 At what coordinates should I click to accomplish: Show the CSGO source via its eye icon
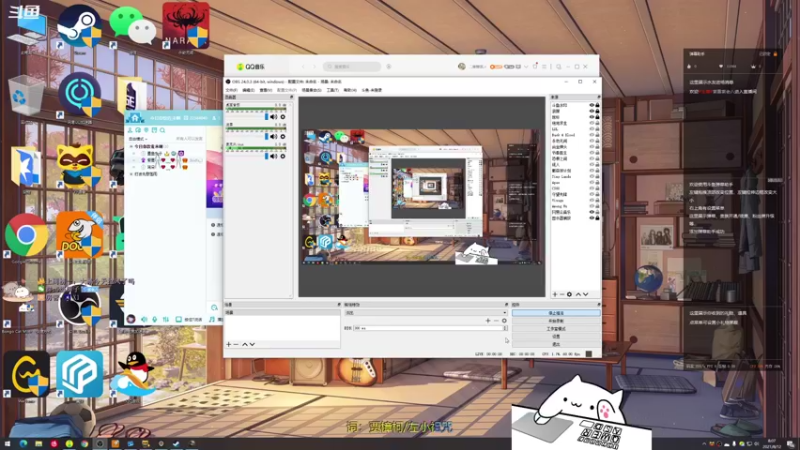pyautogui.click(x=592, y=188)
